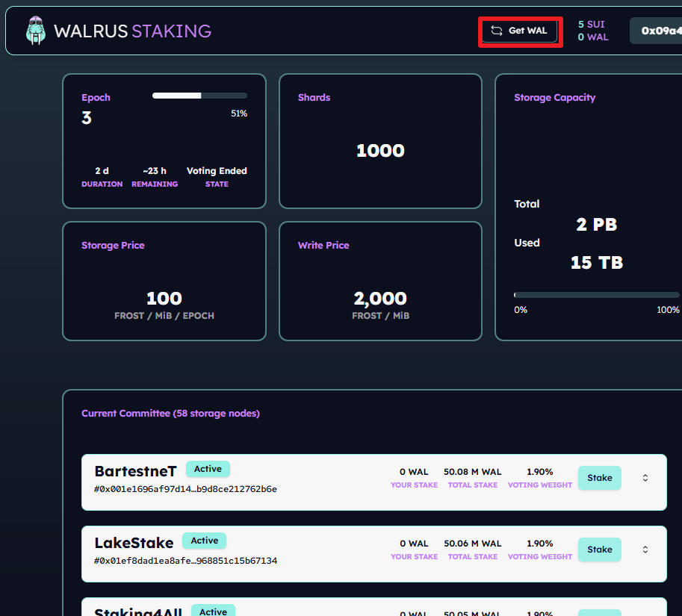Click LakeStake's Active status badge

pyautogui.click(x=205, y=541)
